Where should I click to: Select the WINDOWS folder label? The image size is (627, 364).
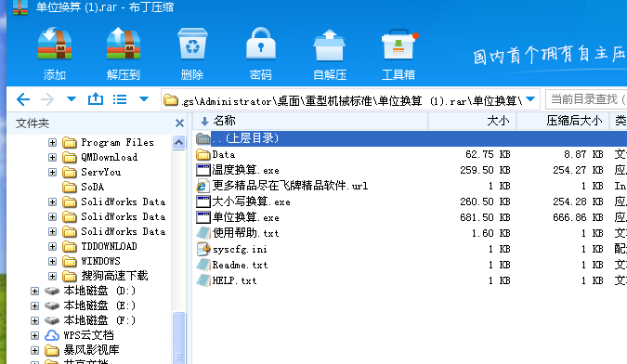coord(100,261)
